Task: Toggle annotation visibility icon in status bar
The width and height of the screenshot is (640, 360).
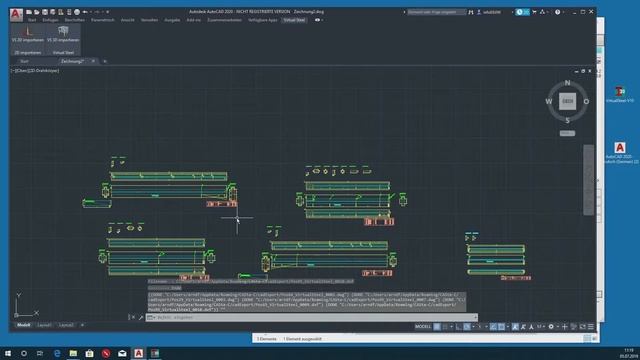Action: click(x=516, y=327)
